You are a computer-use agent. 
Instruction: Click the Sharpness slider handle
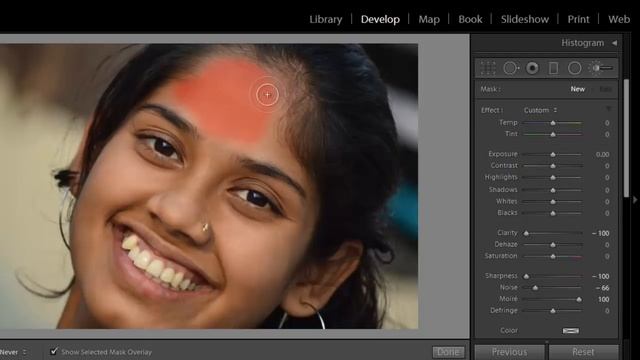click(527, 276)
